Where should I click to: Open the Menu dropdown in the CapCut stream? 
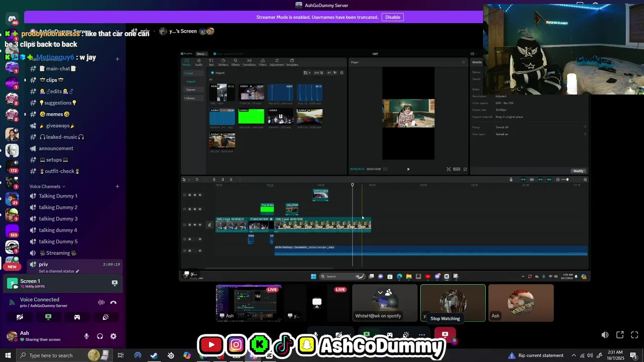[x=201, y=54]
